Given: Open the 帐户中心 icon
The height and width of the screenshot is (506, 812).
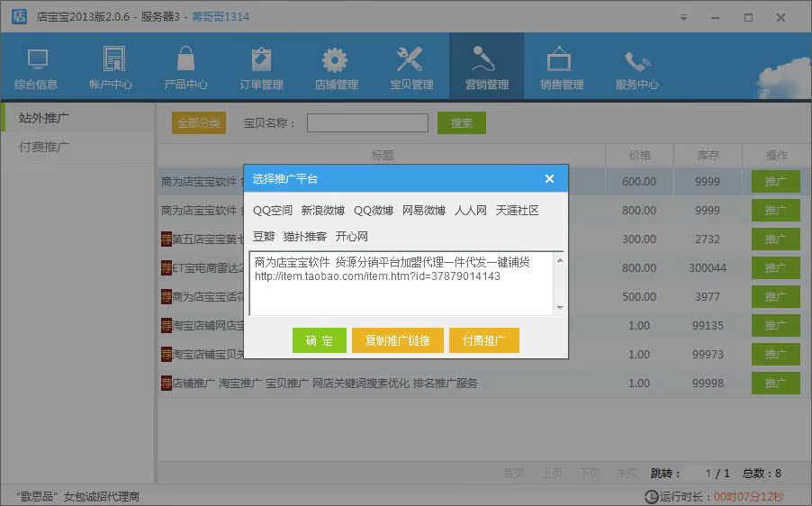Looking at the screenshot, I should point(113,59).
